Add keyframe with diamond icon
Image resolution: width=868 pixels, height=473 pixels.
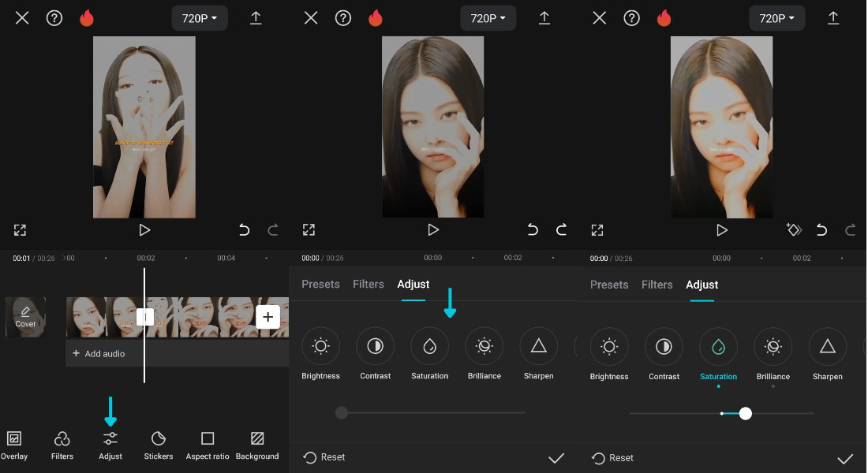tap(794, 229)
